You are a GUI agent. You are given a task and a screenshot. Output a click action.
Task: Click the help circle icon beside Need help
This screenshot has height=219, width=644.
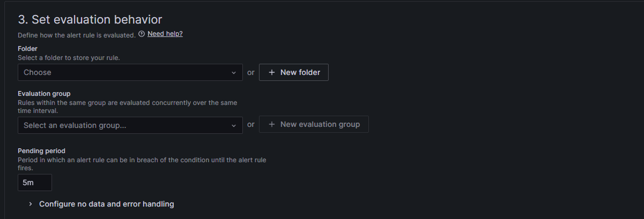(141, 34)
